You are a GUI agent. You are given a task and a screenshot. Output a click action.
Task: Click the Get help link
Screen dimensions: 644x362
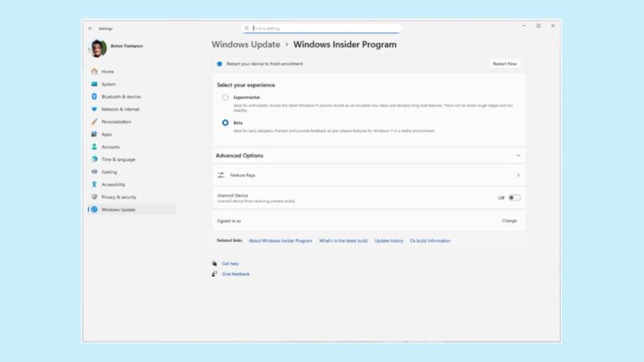[231, 263]
